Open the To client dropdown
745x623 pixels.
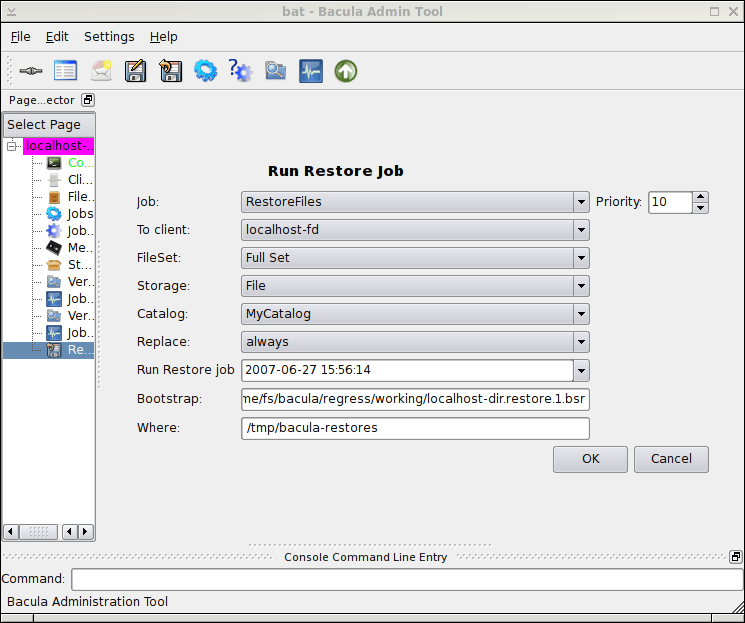(415, 230)
